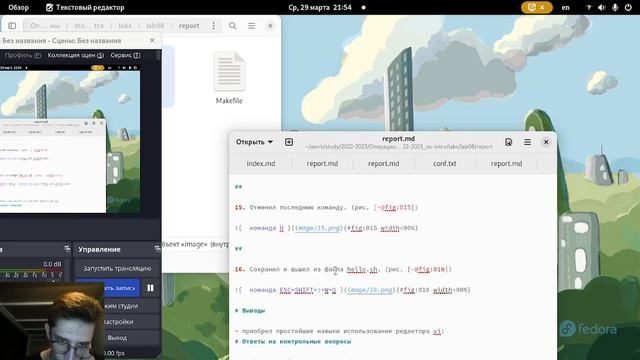
Task: Expand the Открыть dropdown arrow
Action: click(x=270, y=142)
